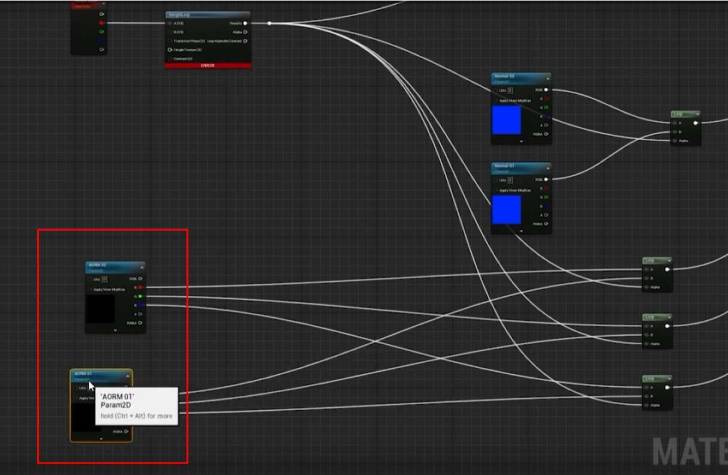Click the red R output pin on Normal 02
The image size is (728, 475).
point(546,99)
